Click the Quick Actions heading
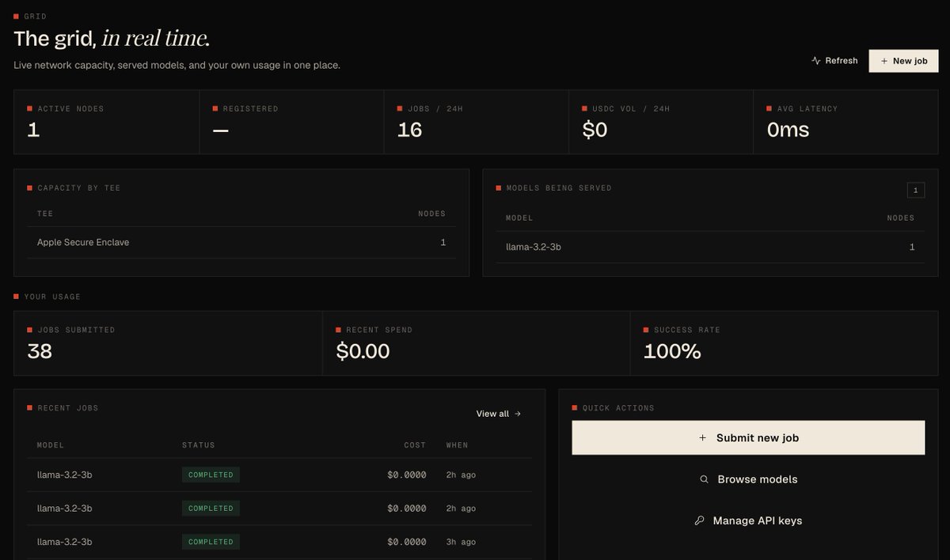Screen dimensions: 950x560 (x=618, y=408)
